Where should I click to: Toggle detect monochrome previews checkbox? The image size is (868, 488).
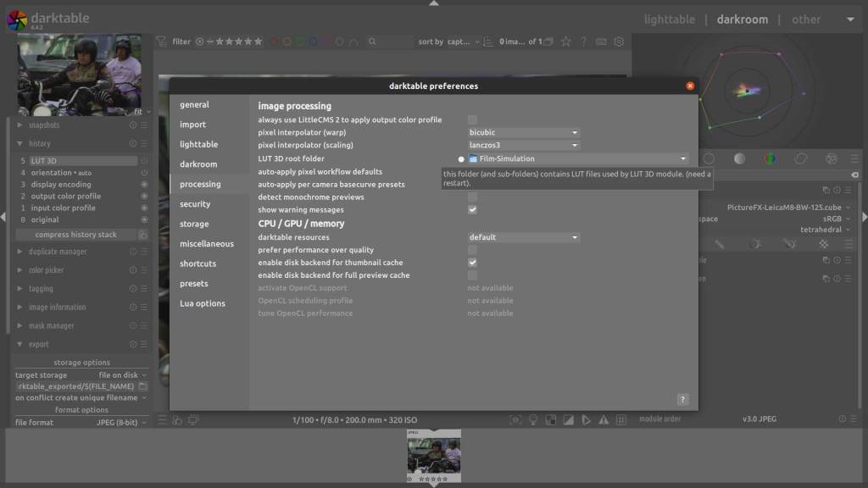click(x=472, y=197)
